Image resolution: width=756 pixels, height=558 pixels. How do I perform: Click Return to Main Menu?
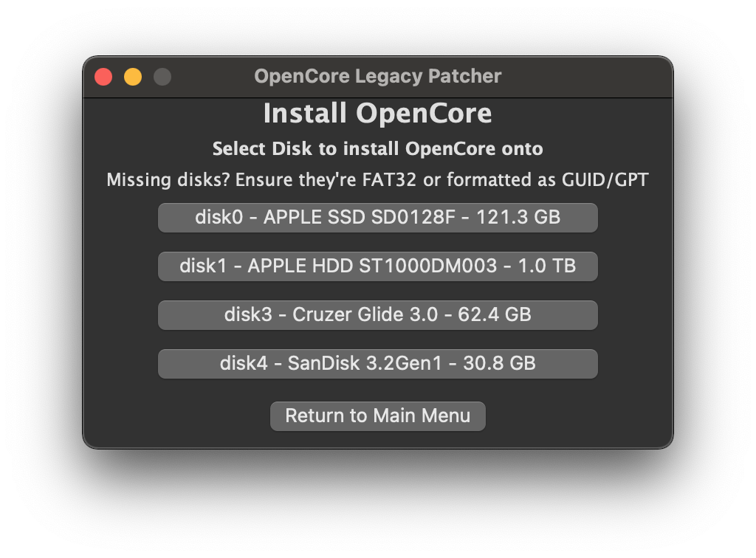(x=377, y=416)
